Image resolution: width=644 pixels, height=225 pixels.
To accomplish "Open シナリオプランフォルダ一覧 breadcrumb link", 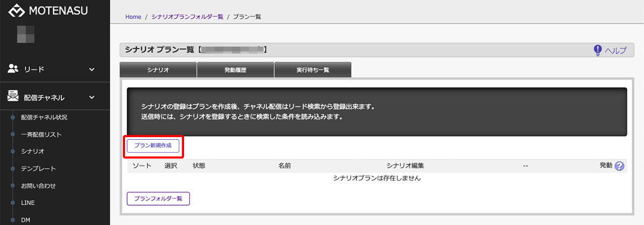I will tap(187, 17).
